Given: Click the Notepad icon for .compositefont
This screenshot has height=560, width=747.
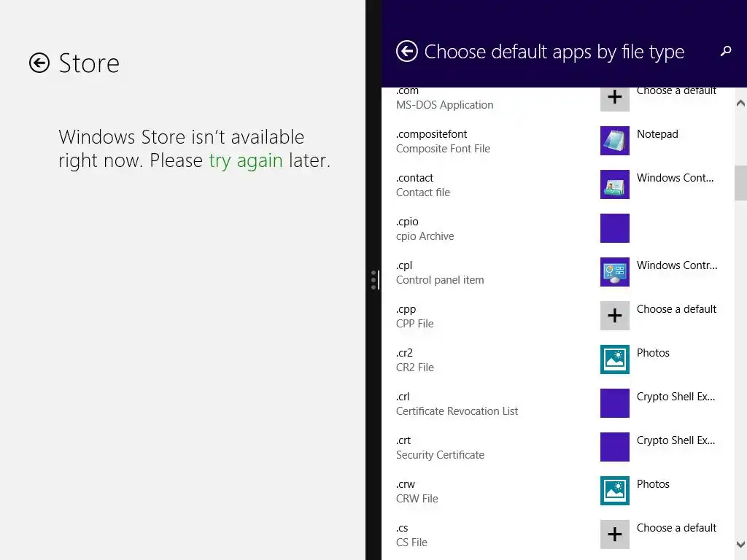Looking at the screenshot, I should (614, 141).
